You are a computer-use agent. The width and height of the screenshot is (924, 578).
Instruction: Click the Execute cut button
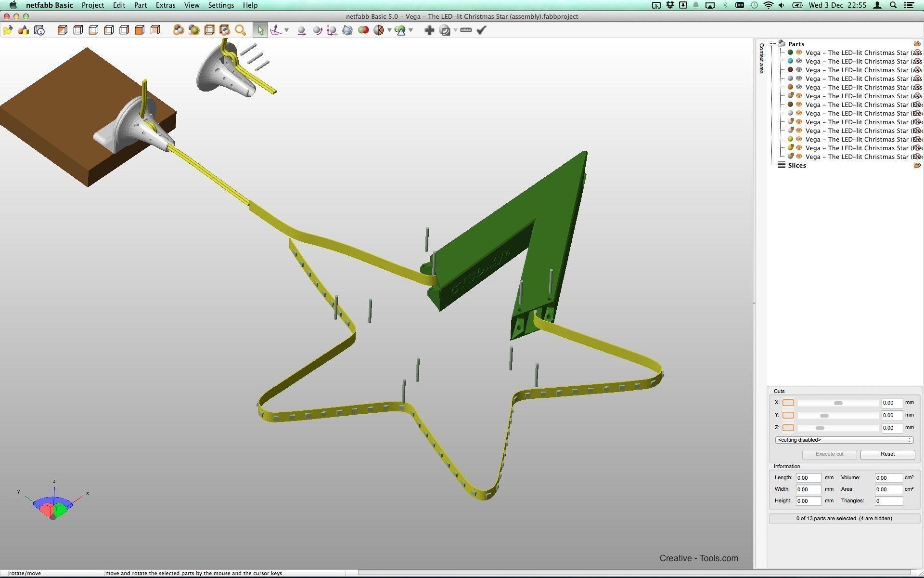coord(829,454)
